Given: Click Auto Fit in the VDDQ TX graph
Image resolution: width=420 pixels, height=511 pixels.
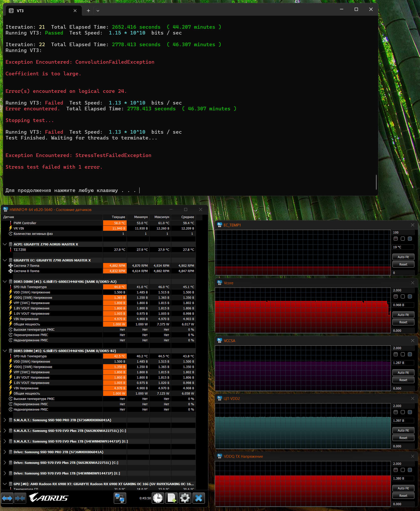Looking at the screenshot, I should (403, 488).
